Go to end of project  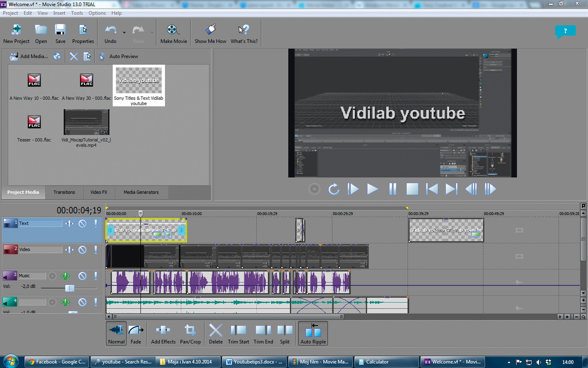point(451,189)
